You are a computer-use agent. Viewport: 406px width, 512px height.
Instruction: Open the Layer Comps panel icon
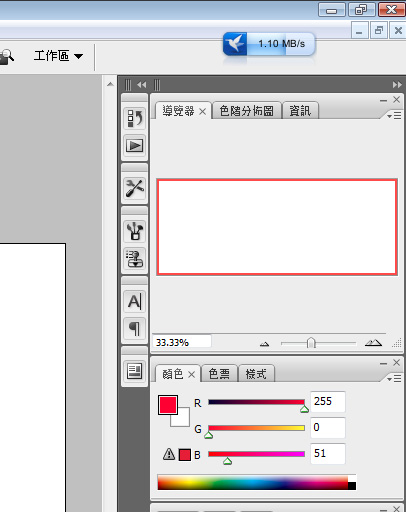tap(135, 371)
